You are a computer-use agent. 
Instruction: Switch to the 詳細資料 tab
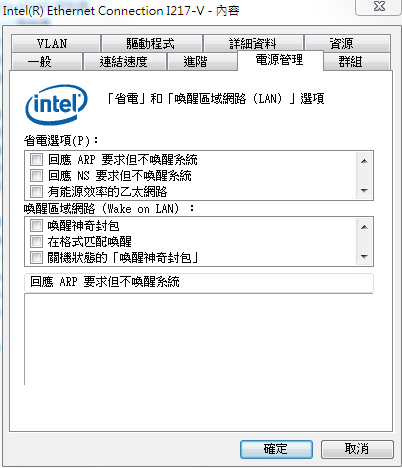[x=253, y=43]
